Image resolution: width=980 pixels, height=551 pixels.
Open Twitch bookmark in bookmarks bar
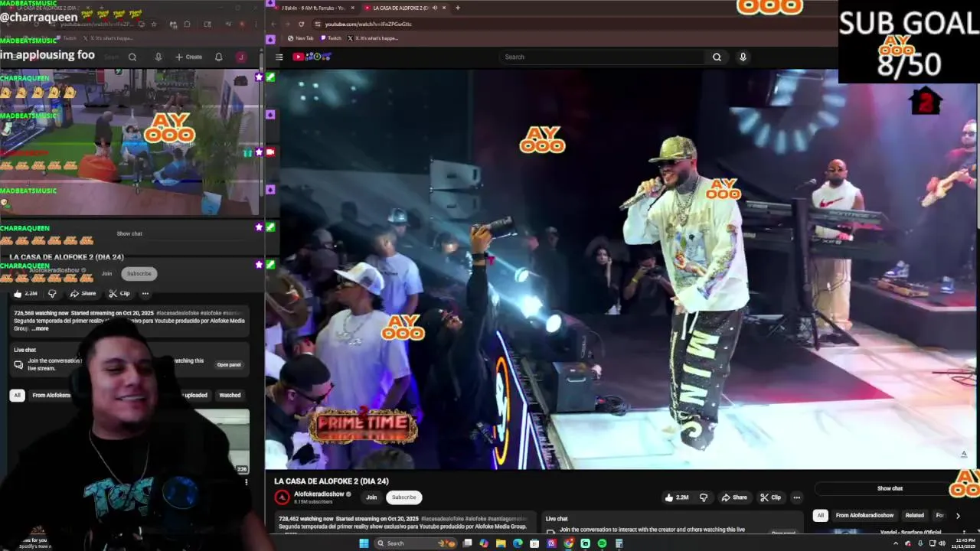pos(332,38)
